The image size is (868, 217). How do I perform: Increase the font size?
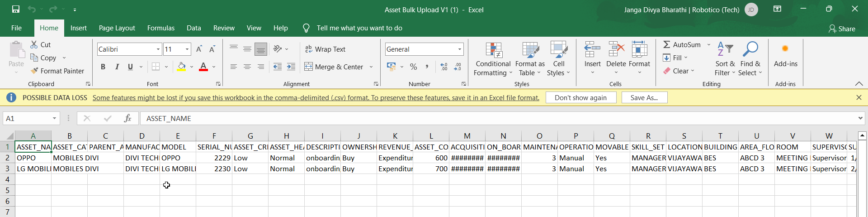coord(199,49)
